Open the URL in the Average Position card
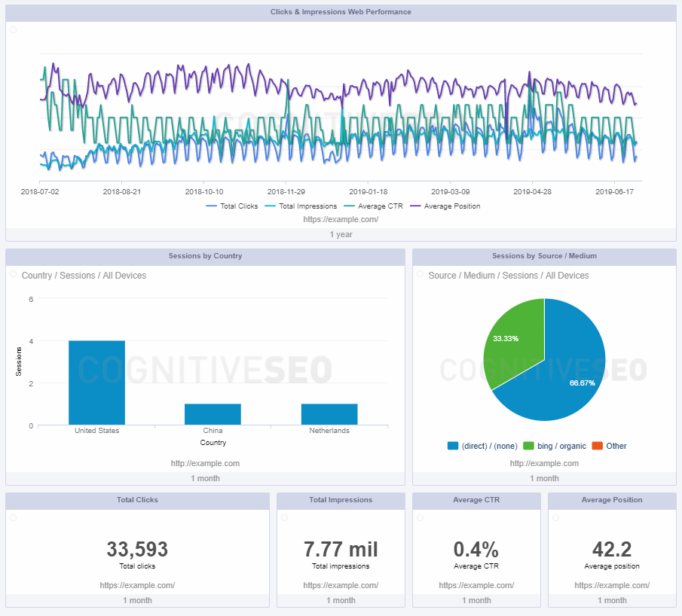The image size is (682, 616). (612, 586)
